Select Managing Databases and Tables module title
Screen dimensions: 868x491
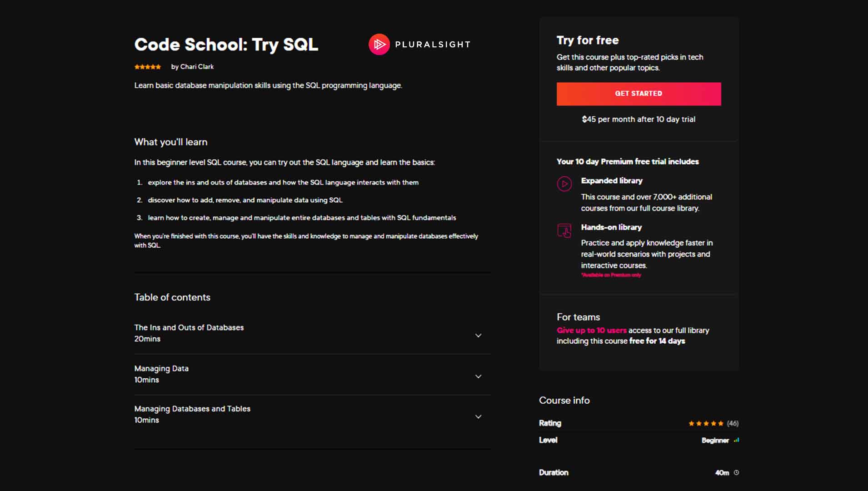click(192, 409)
